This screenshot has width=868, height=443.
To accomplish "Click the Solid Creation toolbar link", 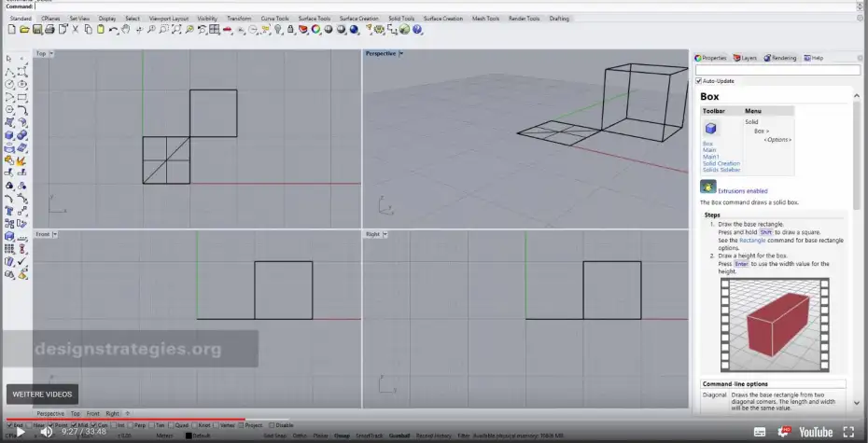I will click(721, 164).
